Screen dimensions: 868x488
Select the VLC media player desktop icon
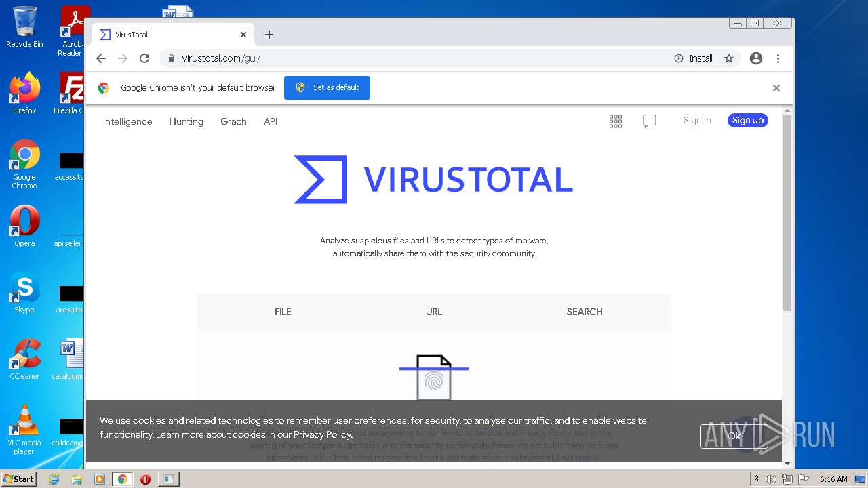[x=24, y=430]
